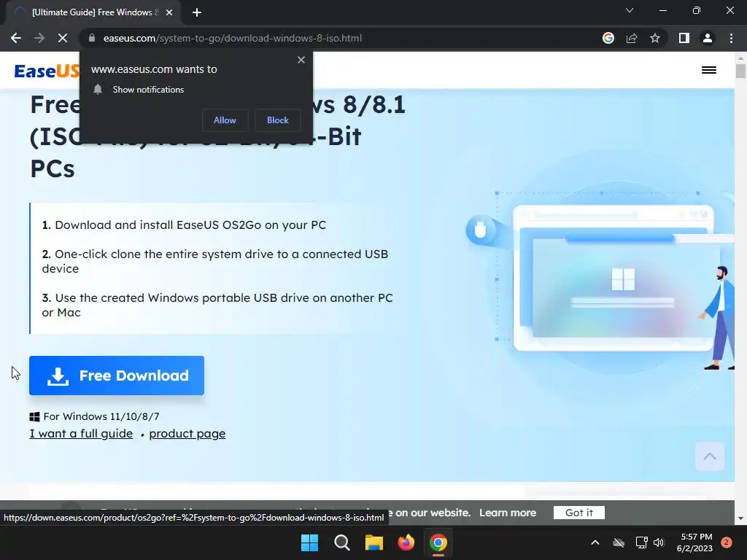View site information via lock icon
This screenshot has height=560, width=747.
pos(92,38)
